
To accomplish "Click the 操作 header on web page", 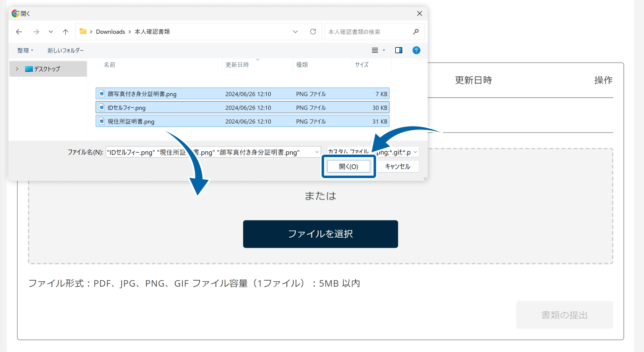I will [603, 80].
